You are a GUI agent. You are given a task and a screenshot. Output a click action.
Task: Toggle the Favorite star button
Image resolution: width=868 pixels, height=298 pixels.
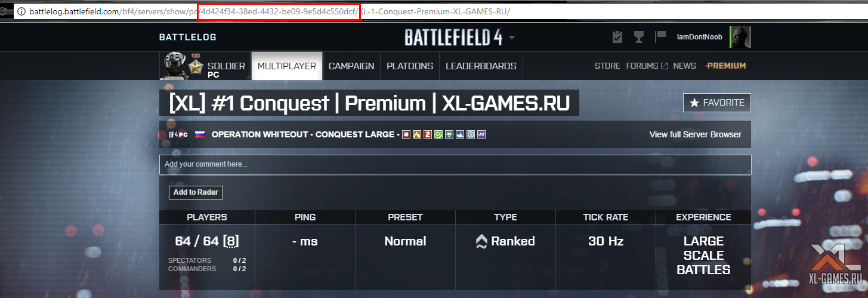[717, 103]
